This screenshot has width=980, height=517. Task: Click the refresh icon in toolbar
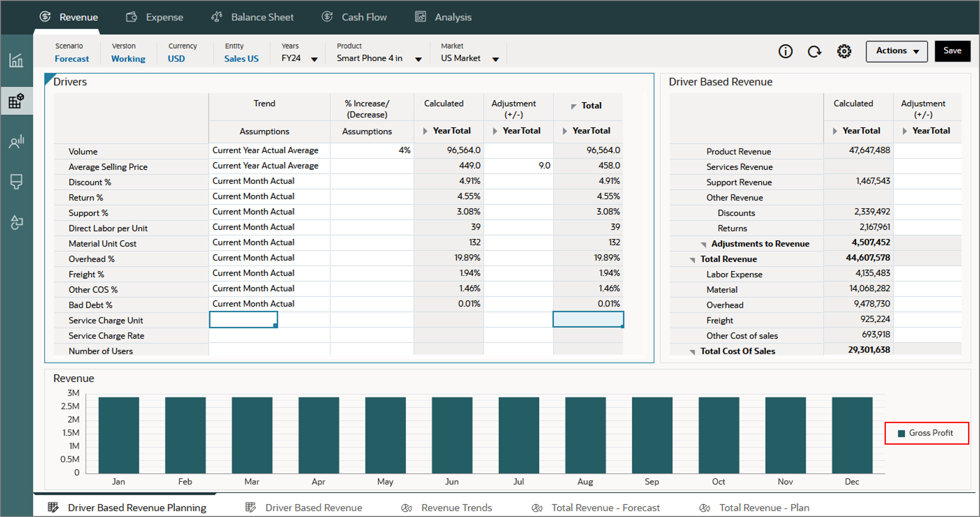[x=814, y=51]
